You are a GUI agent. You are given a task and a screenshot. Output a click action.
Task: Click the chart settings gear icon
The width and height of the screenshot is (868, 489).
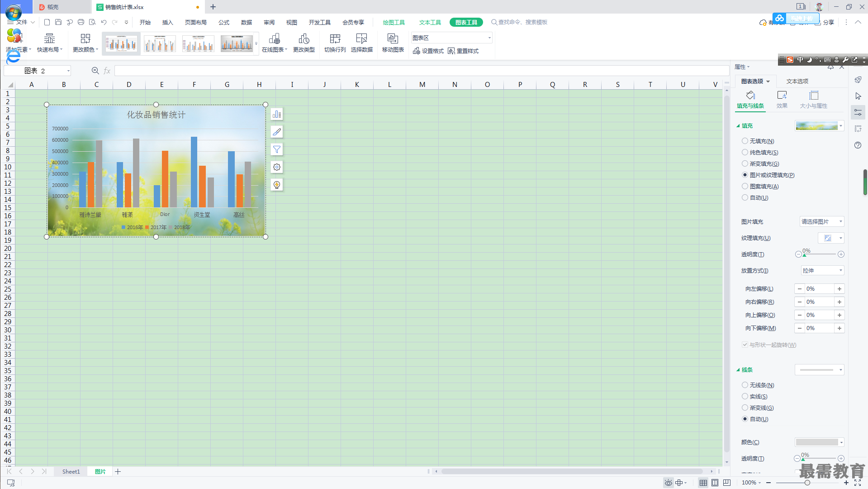click(x=277, y=167)
